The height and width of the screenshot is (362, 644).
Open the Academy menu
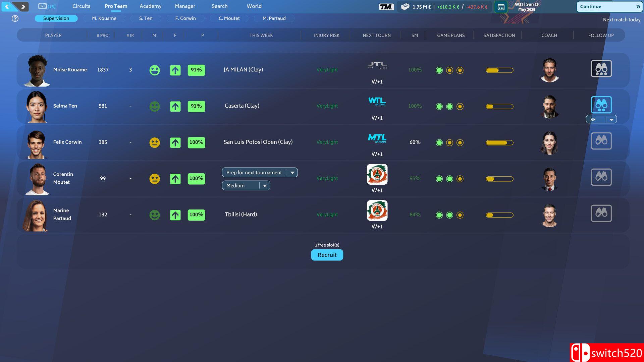pos(150,6)
